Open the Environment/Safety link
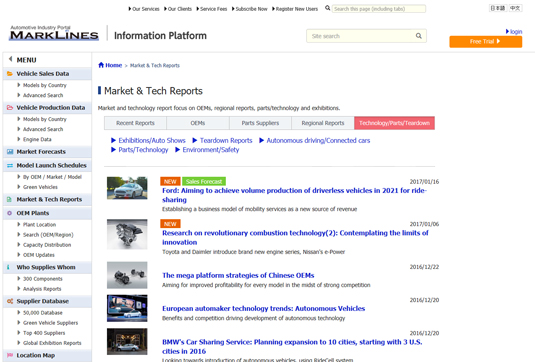The height and width of the screenshot is (362, 535). click(211, 149)
